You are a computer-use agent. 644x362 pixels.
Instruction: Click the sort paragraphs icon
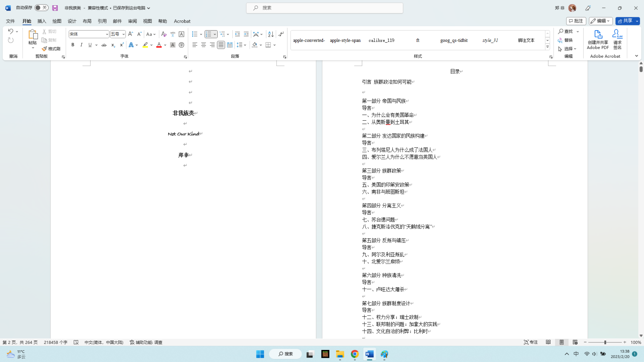[x=271, y=34]
